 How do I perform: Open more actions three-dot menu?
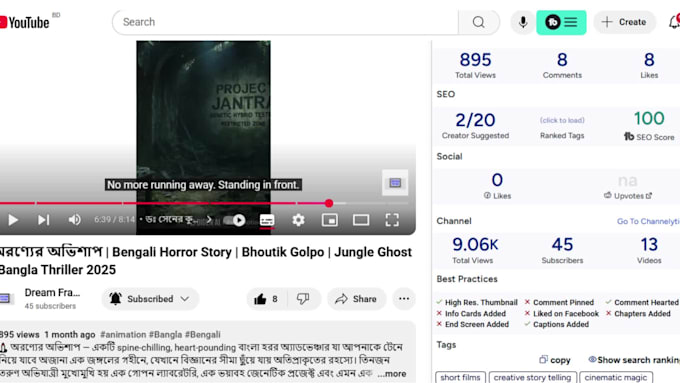(x=404, y=299)
